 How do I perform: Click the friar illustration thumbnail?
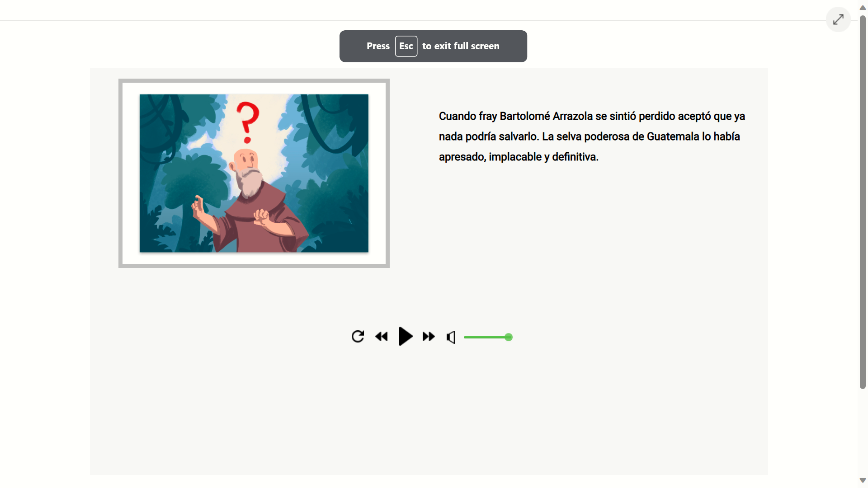(254, 173)
